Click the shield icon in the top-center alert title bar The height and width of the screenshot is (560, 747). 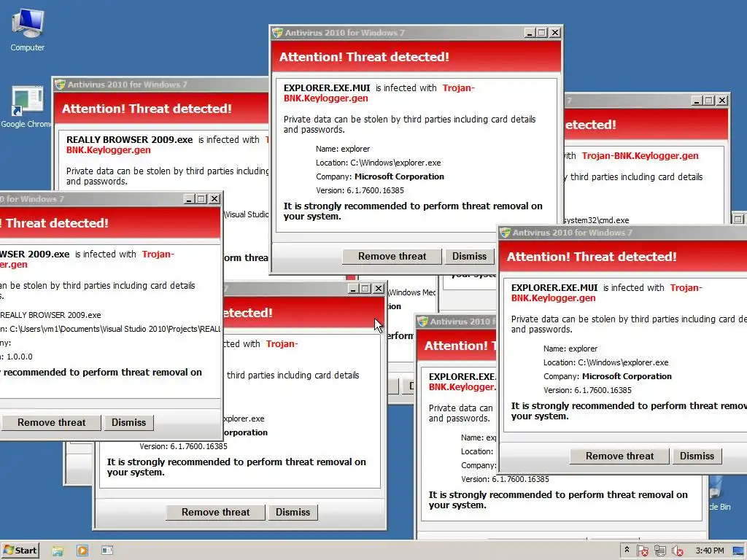click(x=277, y=33)
